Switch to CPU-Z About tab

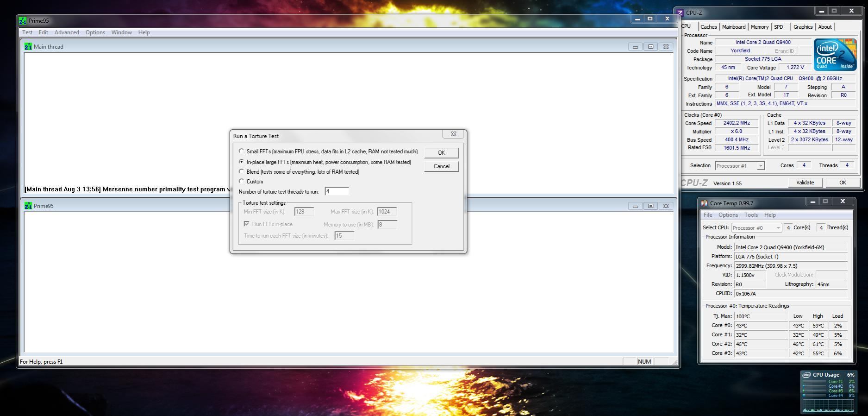pos(825,27)
